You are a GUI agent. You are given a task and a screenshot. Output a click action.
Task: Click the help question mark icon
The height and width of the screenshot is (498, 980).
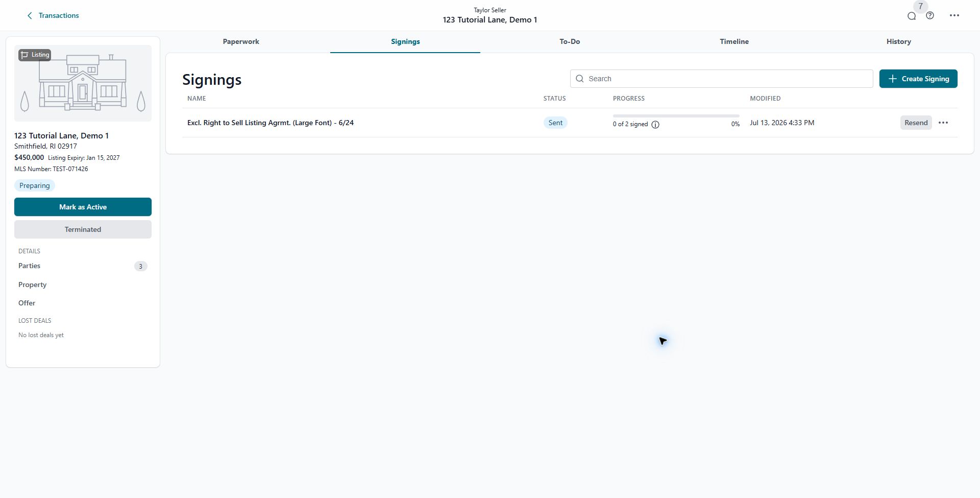pos(930,16)
